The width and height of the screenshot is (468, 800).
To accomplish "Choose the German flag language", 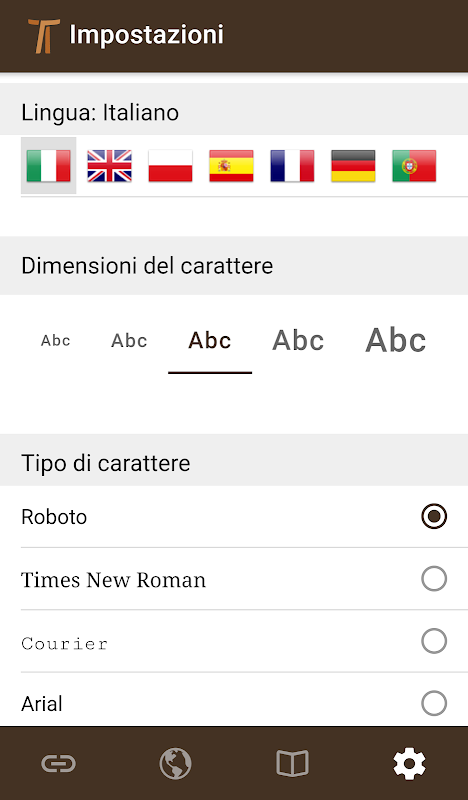I will [353, 166].
